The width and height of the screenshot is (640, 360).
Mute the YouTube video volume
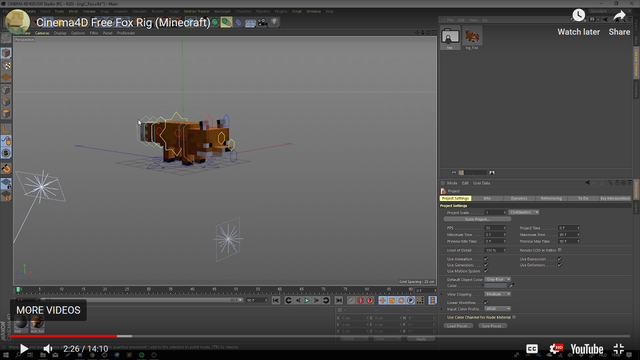pos(48,349)
